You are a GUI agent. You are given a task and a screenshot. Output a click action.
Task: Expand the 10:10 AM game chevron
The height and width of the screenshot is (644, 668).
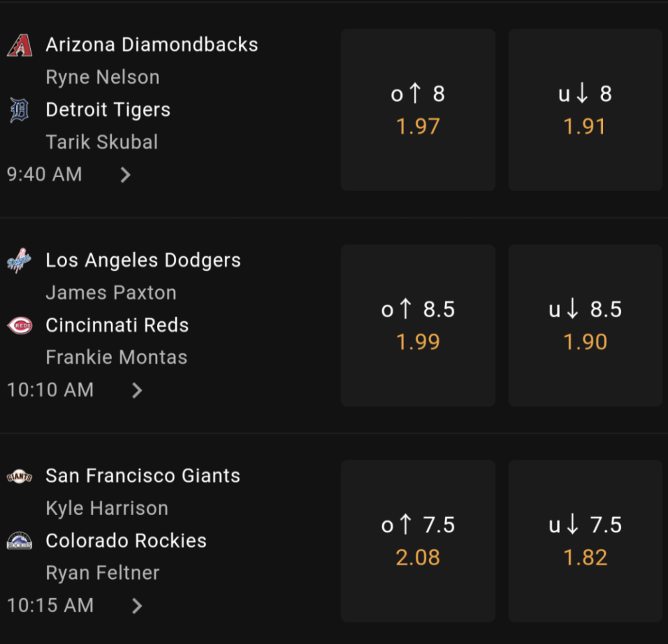(x=136, y=390)
